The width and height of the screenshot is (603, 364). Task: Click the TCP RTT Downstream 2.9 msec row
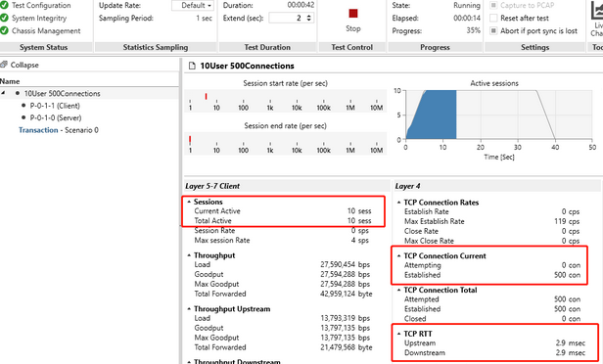coord(494,352)
